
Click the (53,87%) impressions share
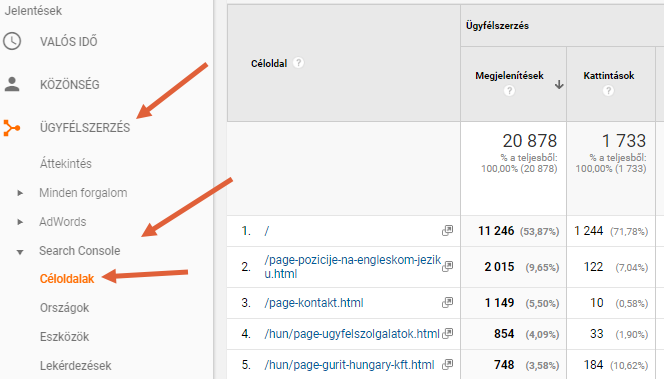[x=539, y=232]
